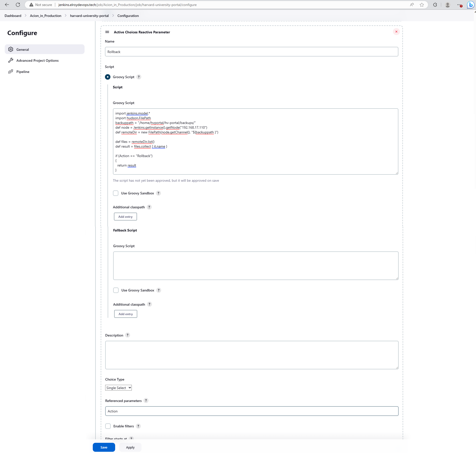This screenshot has width=476, height=454.
Task: Remove Active Choices Reactive Parameter with red X
Action: 396,32
